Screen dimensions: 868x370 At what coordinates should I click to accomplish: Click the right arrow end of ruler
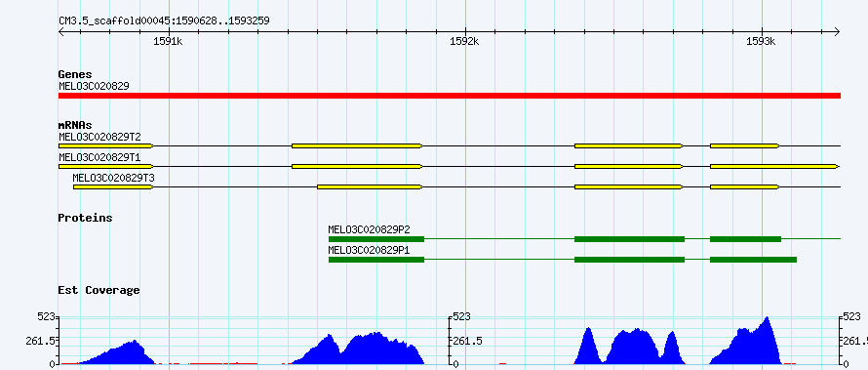(x=837, y=32)
